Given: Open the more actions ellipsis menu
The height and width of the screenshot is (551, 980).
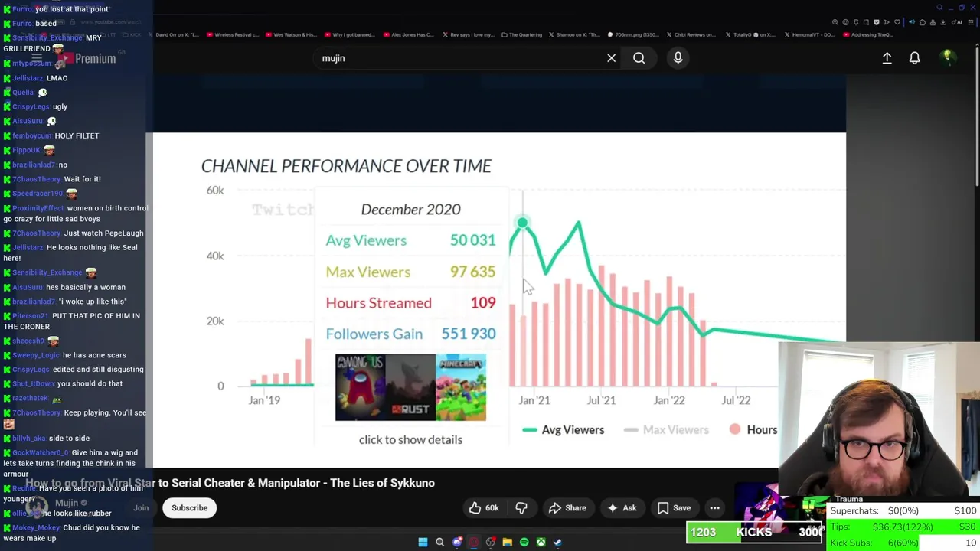Looking at the screenshot, I should click(714, 507).
